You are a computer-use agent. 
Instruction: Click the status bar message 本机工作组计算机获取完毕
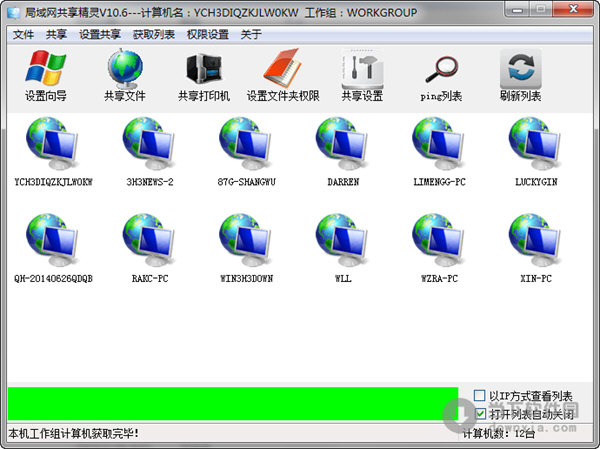coord(75,434)
